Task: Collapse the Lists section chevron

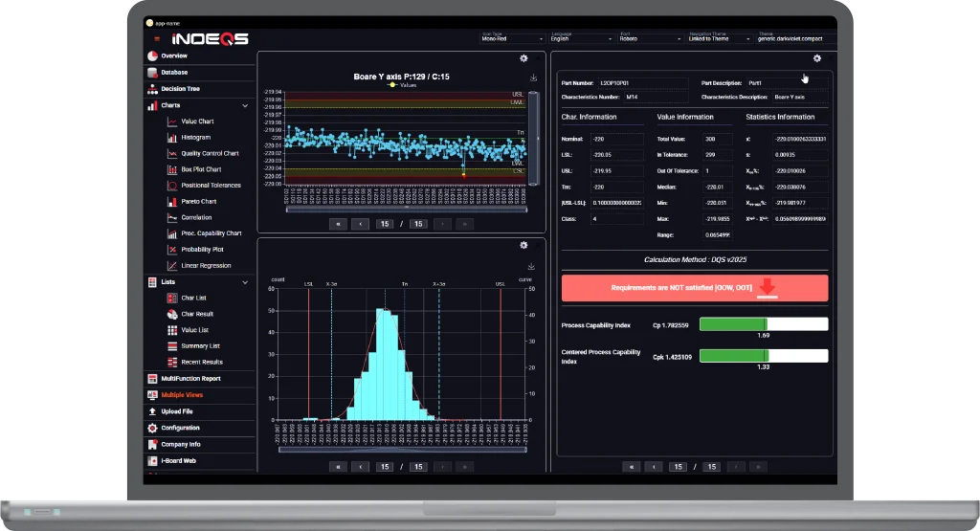Action: point(246,282)
